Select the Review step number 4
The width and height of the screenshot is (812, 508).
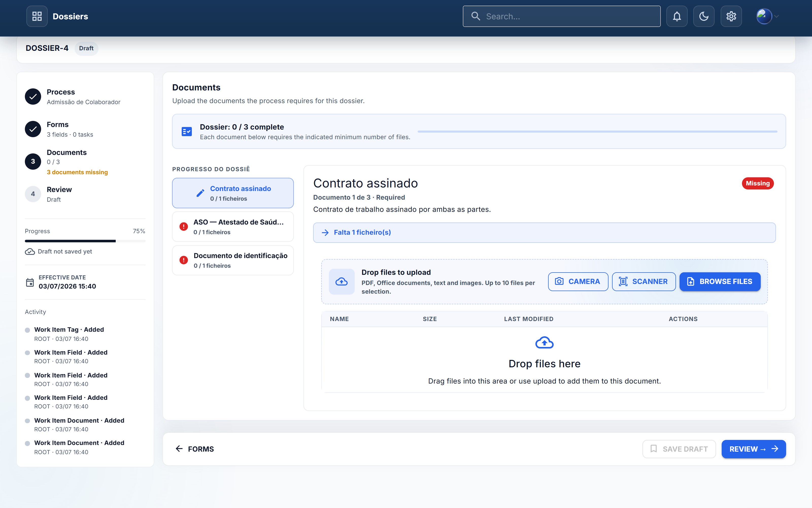[x=33, y=194]
